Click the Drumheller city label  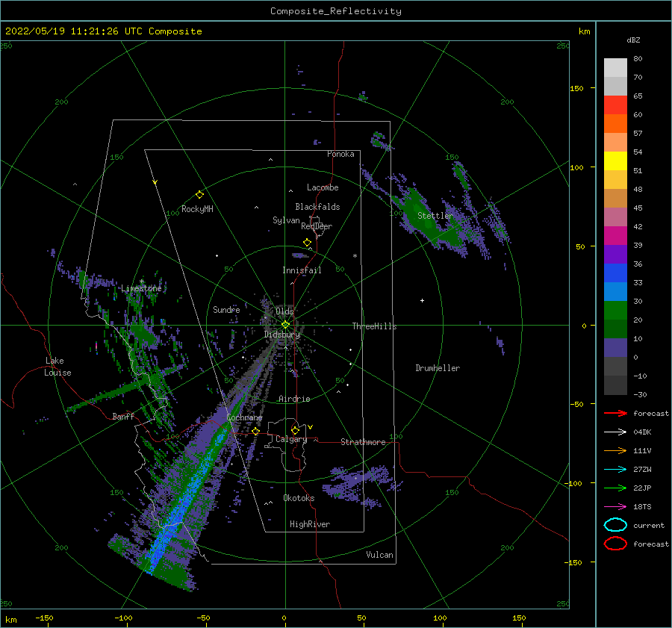[438, 368]
